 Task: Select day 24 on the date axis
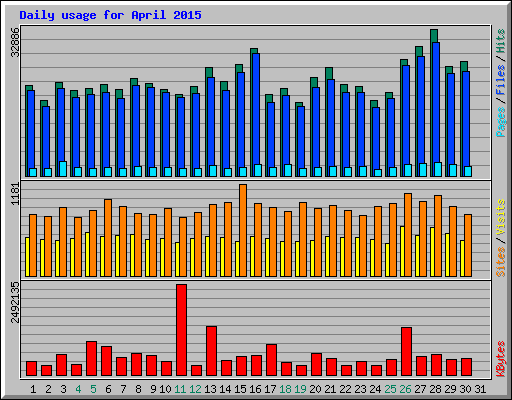[x=376, y=389]
